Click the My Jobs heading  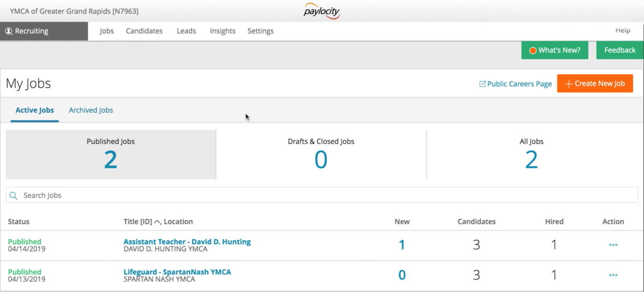[28, 84]
